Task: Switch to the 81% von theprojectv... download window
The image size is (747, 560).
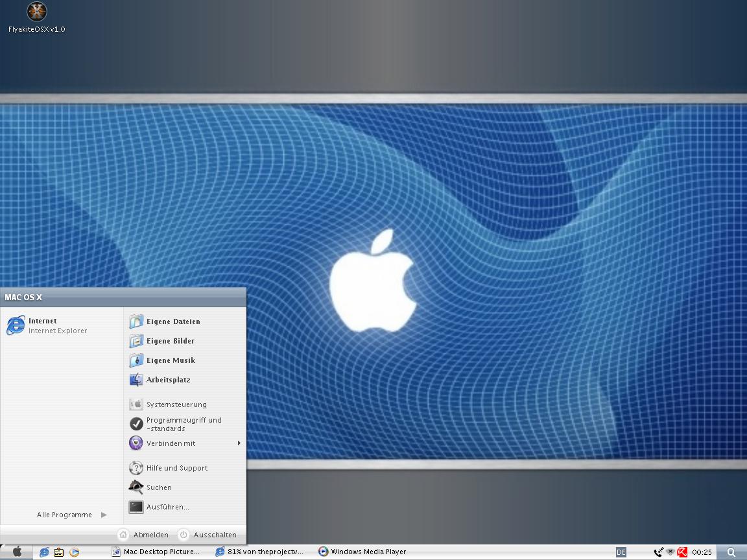Action: 259,552
